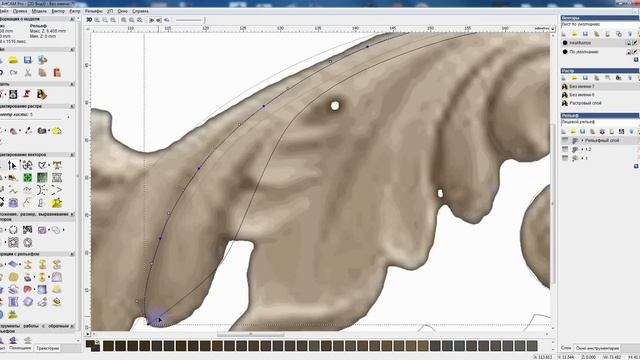Click the new raster layer icon

tap(564, 78)
